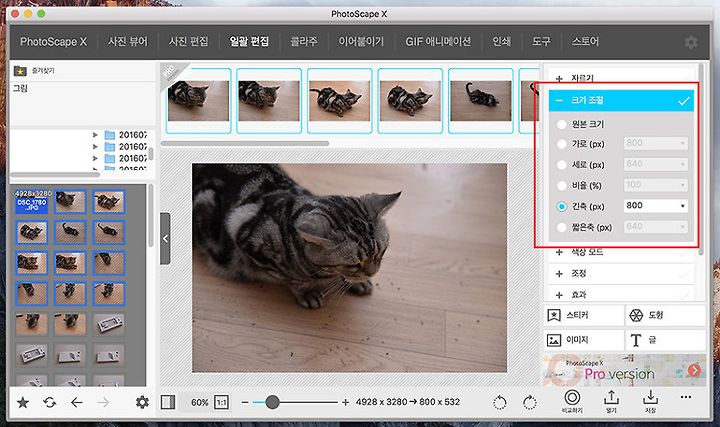The image size is (720, 427).
Task: Click the 비교하기 compare icon
Action: (x=572, y=401)
